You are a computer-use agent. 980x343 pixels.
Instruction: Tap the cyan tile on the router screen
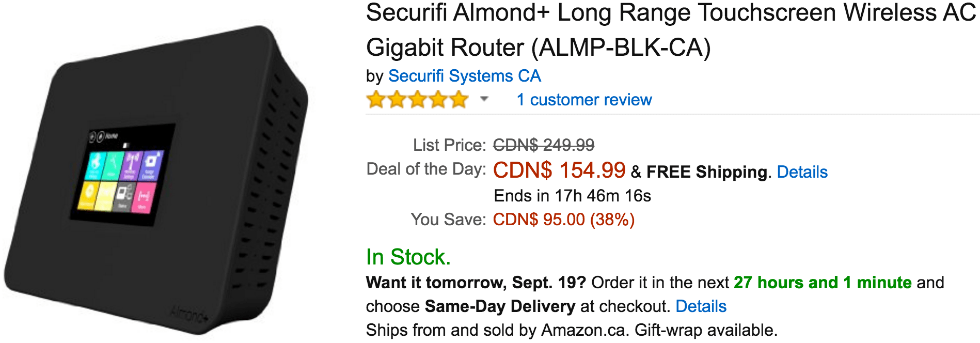coord(96,166)
